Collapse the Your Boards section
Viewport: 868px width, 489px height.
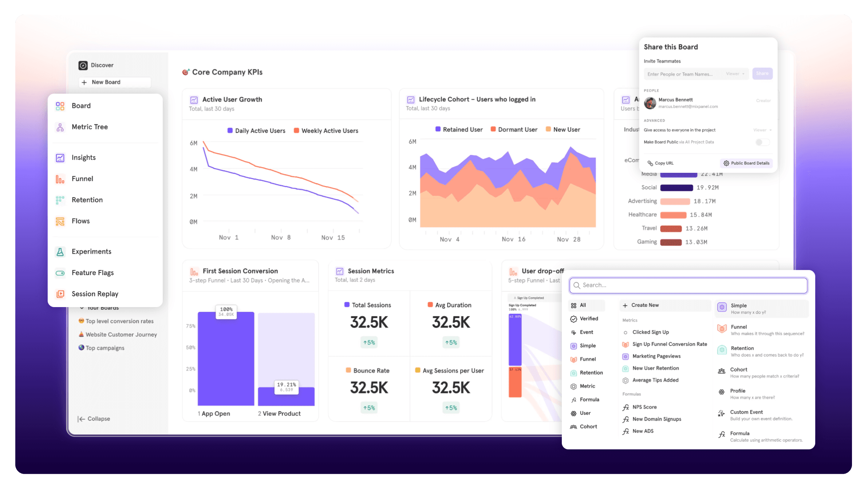tap(82, 307)
